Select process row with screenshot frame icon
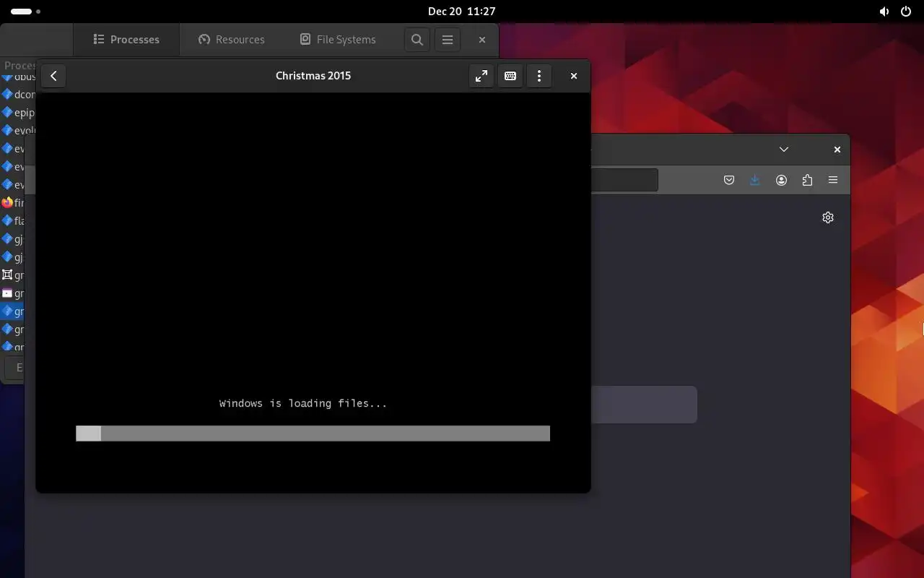Viewport: 924px width, 578px height. [x=13, y=275]
